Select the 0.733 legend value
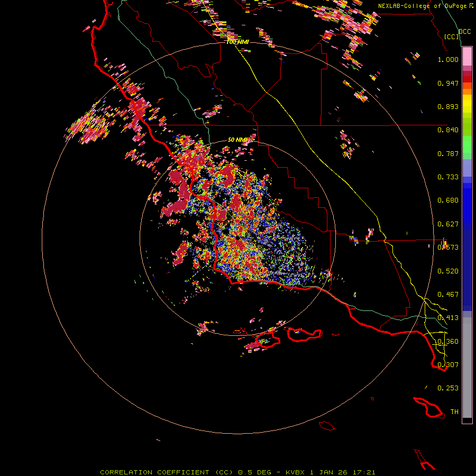This screenshot has width=476, height=476. pyautogui.click(x=448, y=177)
